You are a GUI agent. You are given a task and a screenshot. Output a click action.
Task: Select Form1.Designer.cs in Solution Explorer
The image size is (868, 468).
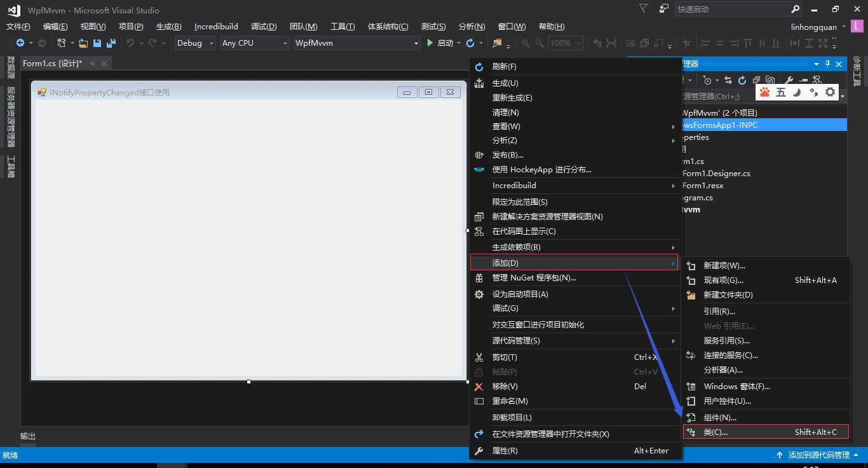(716, 173)
